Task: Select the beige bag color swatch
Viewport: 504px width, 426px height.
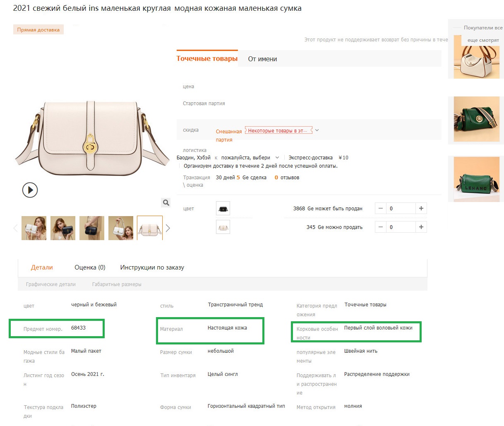Action: [223, 227]
